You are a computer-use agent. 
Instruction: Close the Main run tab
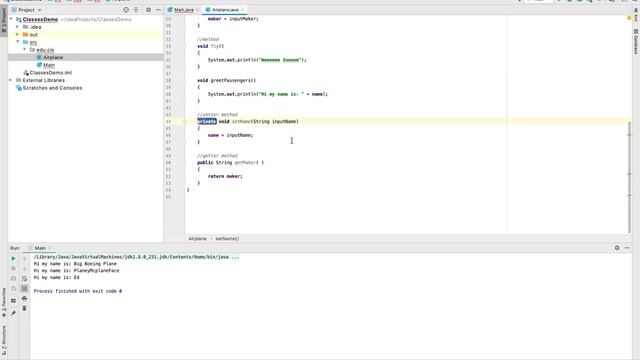click(x=50, y=248)
